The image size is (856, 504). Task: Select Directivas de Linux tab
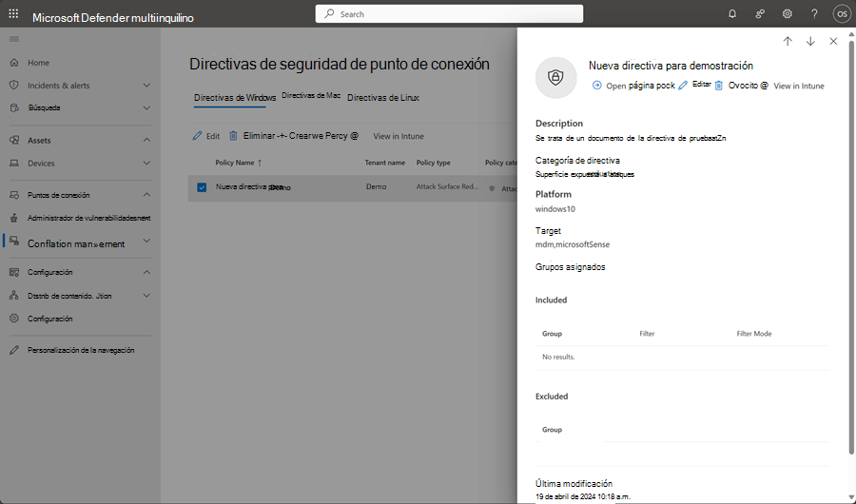[x=383, y=98]
